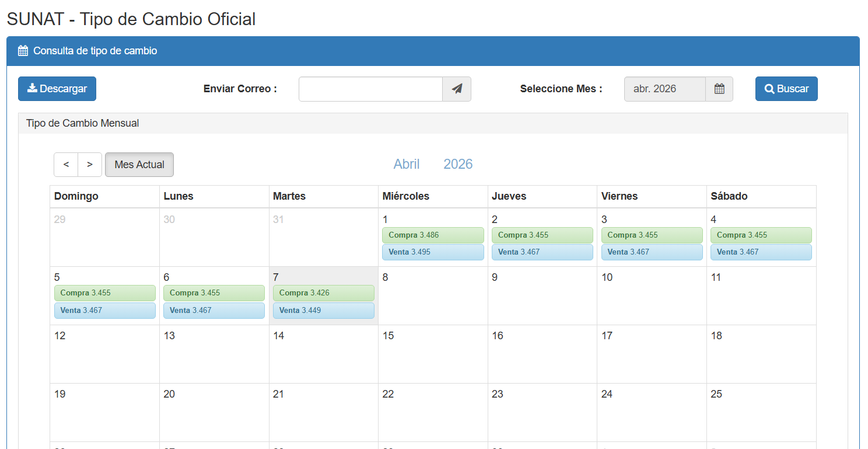
Task: Click the Mes Actual button
Action: point(139,165)
